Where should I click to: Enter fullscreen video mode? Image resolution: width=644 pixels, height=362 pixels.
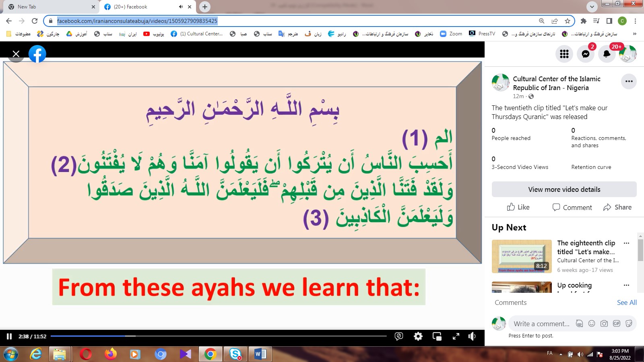456,336
